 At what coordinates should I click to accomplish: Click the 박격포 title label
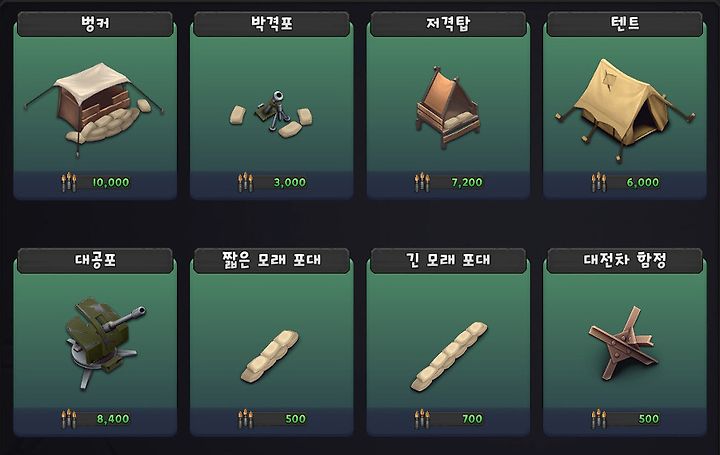[271, 24]
